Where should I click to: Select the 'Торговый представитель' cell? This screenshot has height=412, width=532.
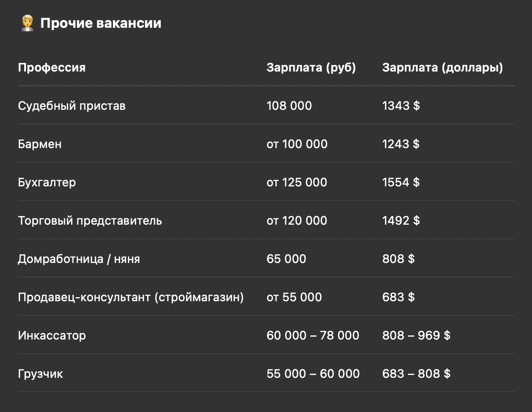[x=90, y=221]
